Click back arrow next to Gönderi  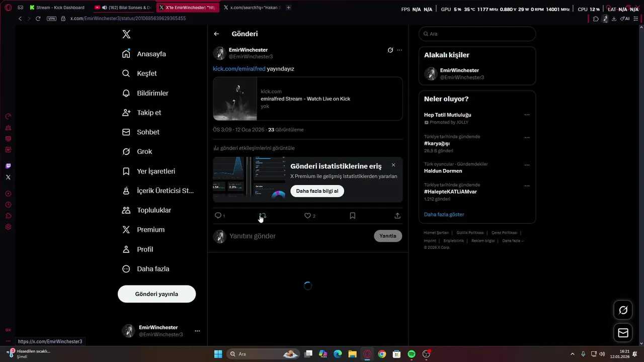[x=216, y=34]
